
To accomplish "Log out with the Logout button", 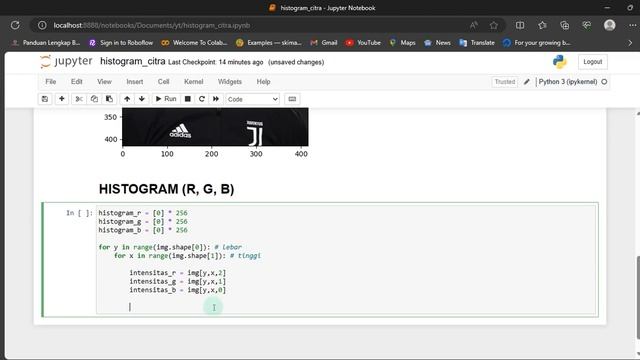I will tap(592, 62).
